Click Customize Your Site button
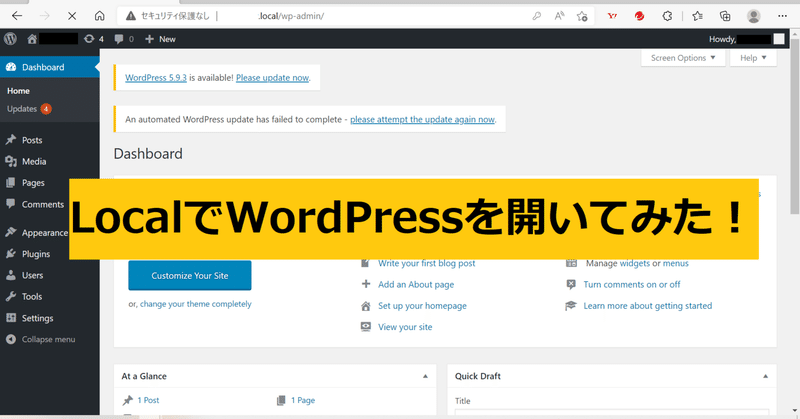800x419 pixels. pyautogui.click(x=190, y=276)
